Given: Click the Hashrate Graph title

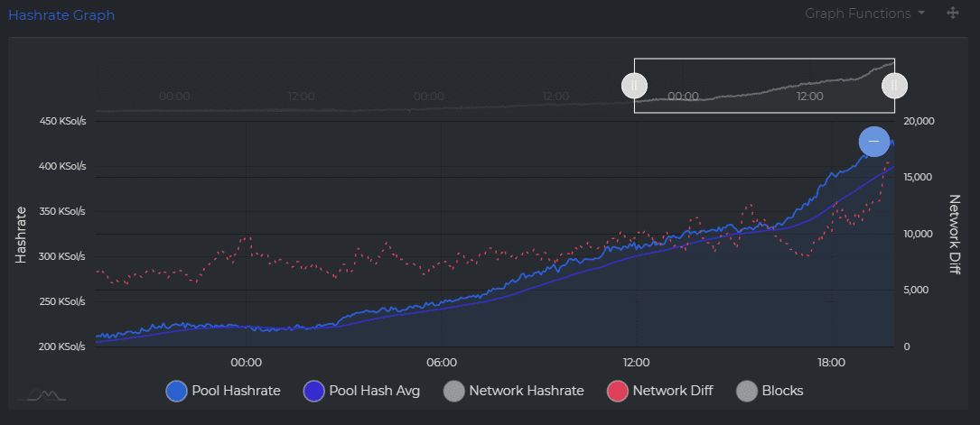Looking at the screenshot, I should pos(61,15).
